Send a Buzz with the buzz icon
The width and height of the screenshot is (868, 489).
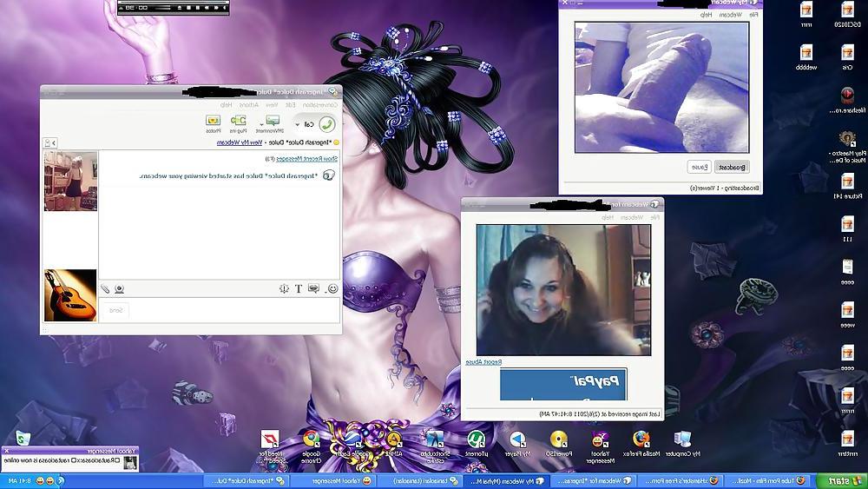coord(284,288)
